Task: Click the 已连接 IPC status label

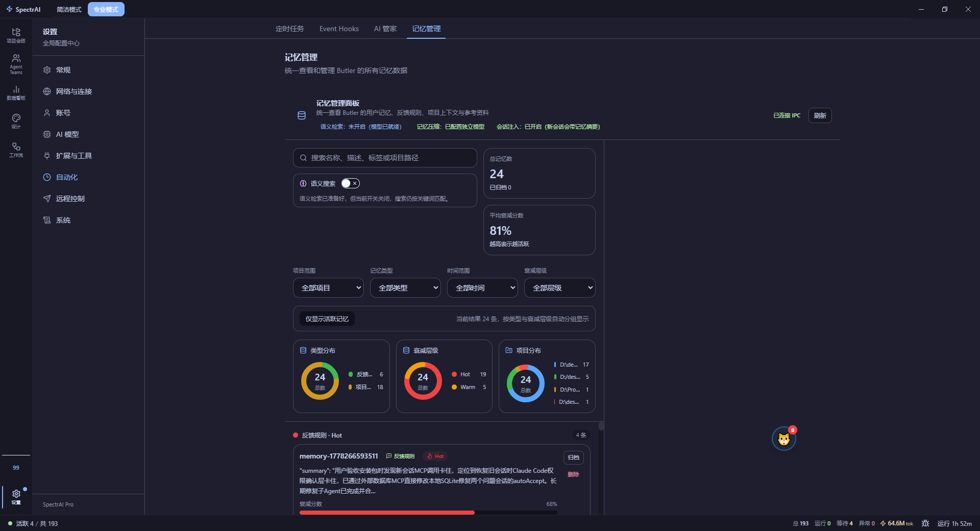Action: (x=787, y=115)
